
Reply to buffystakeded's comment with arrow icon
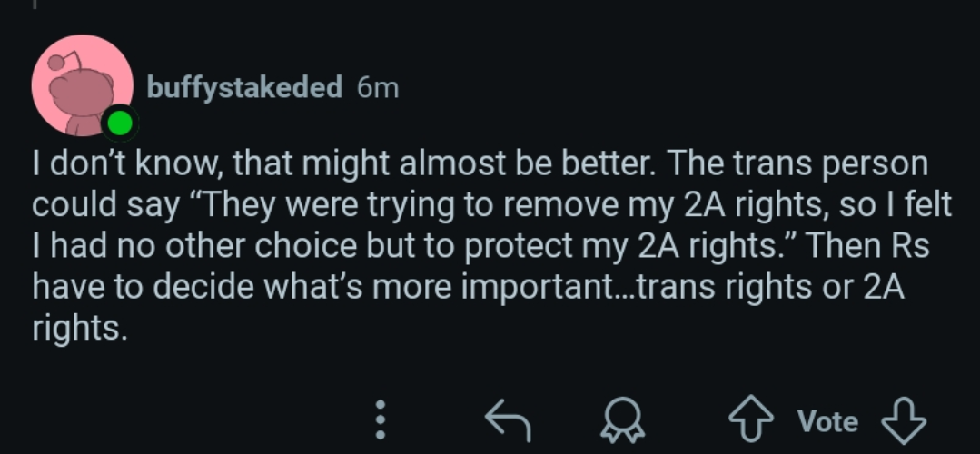[x=508, y=420]
